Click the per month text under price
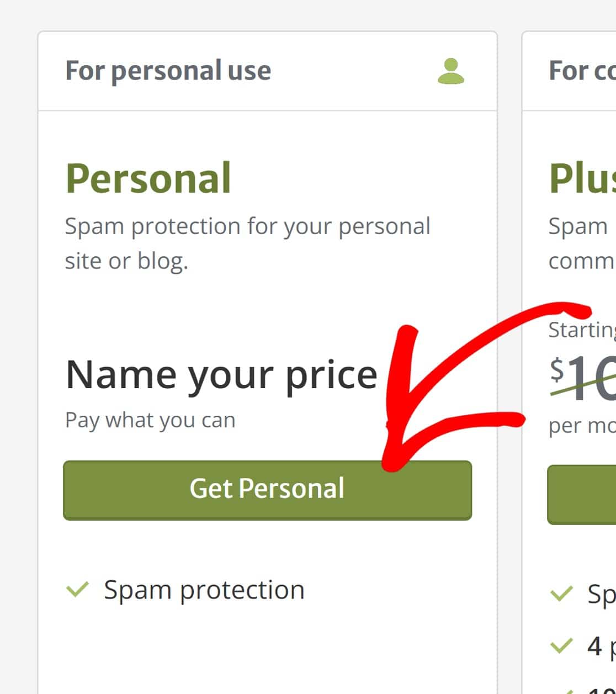This screenshot has height=694, width=616. pyautogui.click(x=582, y=426)
